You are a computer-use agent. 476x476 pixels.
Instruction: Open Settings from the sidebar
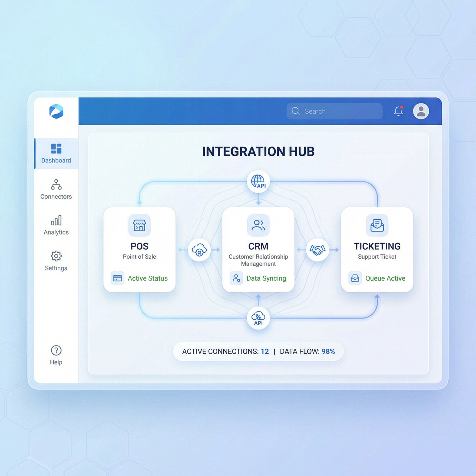56,261
